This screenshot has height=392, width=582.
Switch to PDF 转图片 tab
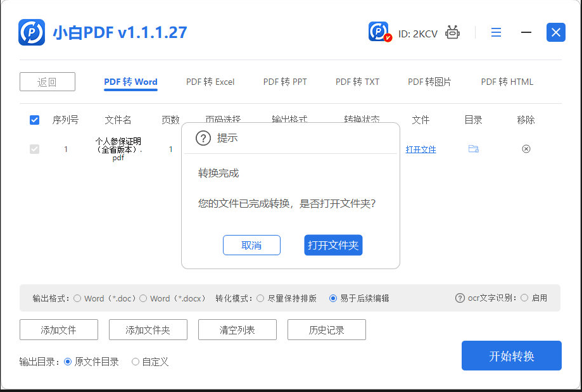429,82
